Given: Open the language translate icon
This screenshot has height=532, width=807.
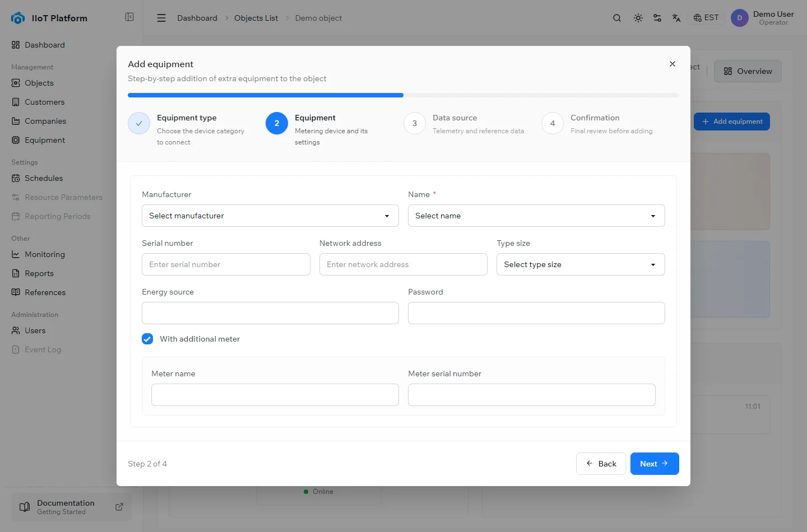Looking at the screenshot, I should click(676, 18).
